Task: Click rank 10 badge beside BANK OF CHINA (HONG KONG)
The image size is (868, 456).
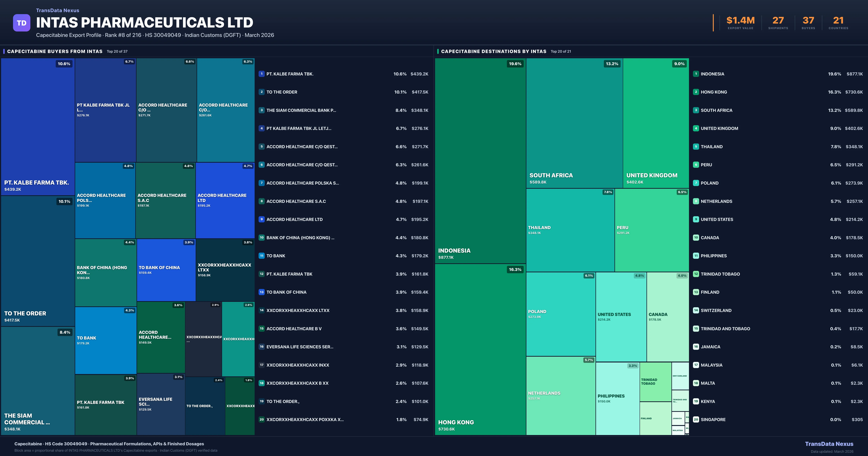Action: [x=261, y=237]
